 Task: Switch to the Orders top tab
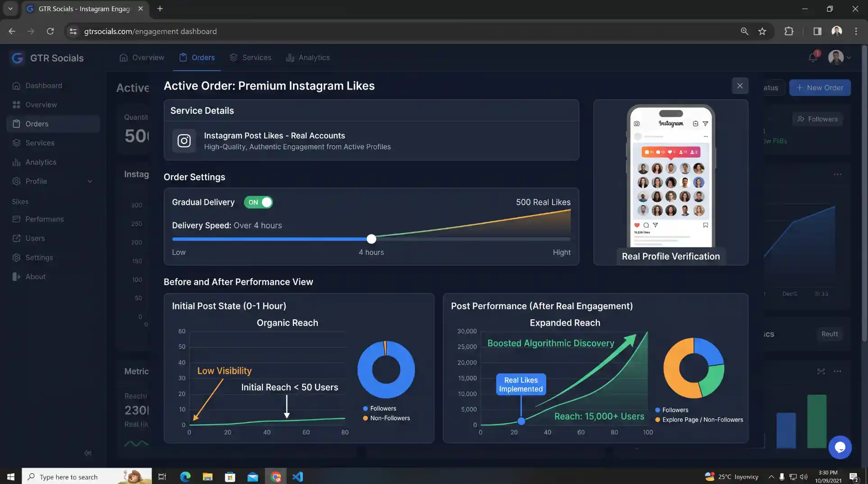click(x=197, y=58)
